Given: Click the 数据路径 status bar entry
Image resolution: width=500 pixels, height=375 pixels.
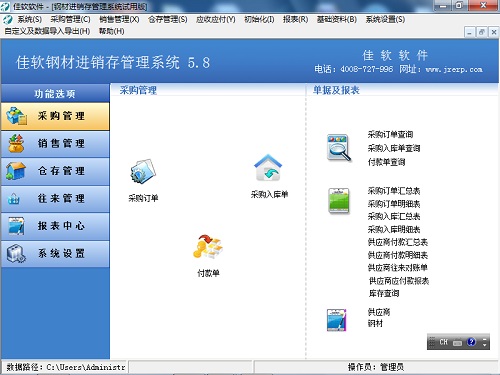Looking at the screenshot, I should (65, 367).
